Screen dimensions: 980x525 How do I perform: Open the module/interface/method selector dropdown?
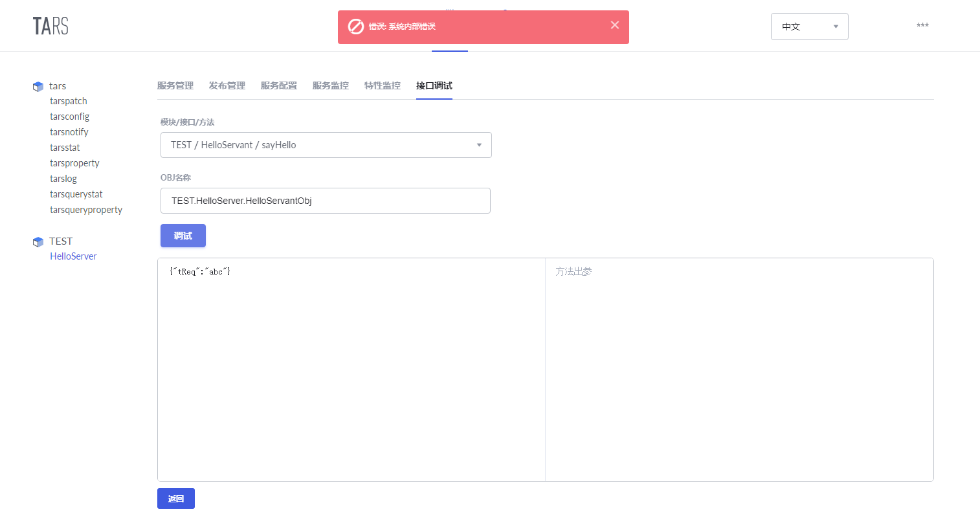tap(326, 144)
